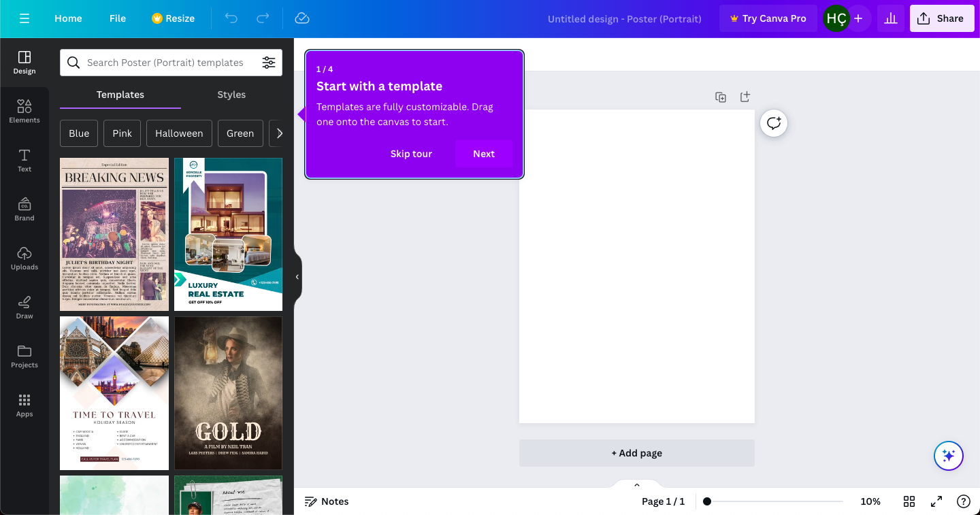
Task: Open the analytics bar chart icon
Action: [890, 18]
